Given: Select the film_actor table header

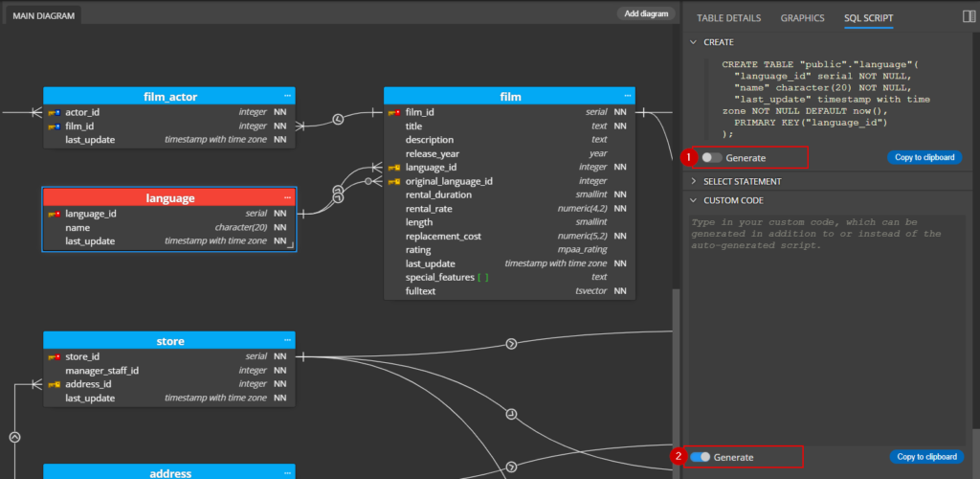Looking at the screenshot, I should coord(170,97).
